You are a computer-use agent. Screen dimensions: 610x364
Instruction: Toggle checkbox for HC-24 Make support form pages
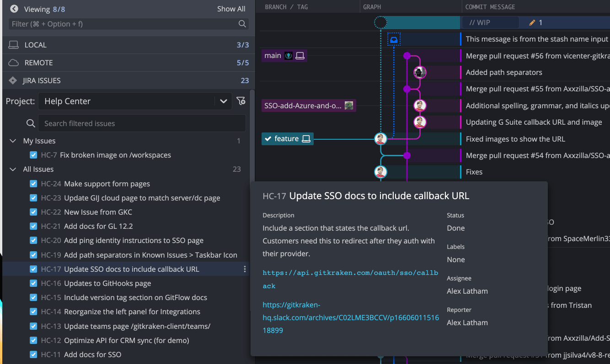[x=33, y=184]
